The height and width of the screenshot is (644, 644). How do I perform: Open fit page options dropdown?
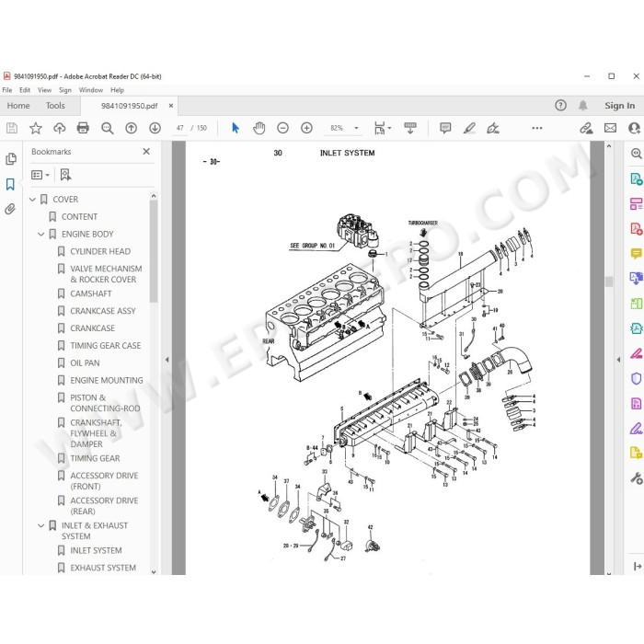pos(383,128)
